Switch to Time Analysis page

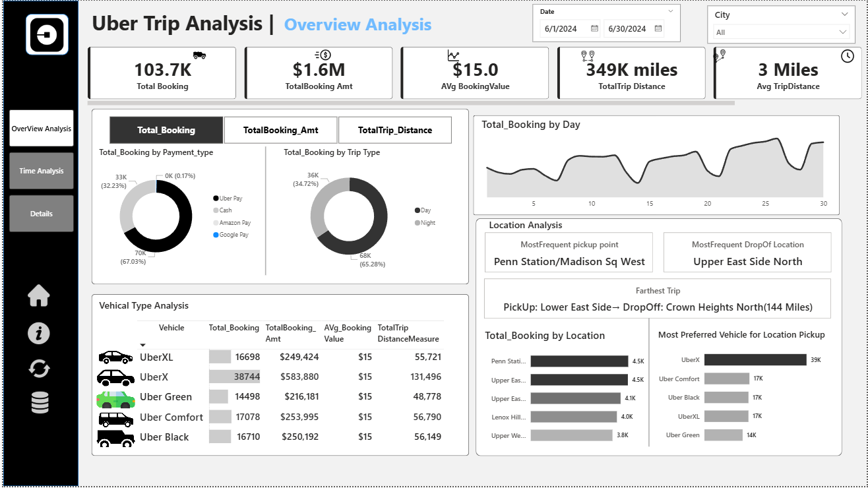(x=42, y=171)
